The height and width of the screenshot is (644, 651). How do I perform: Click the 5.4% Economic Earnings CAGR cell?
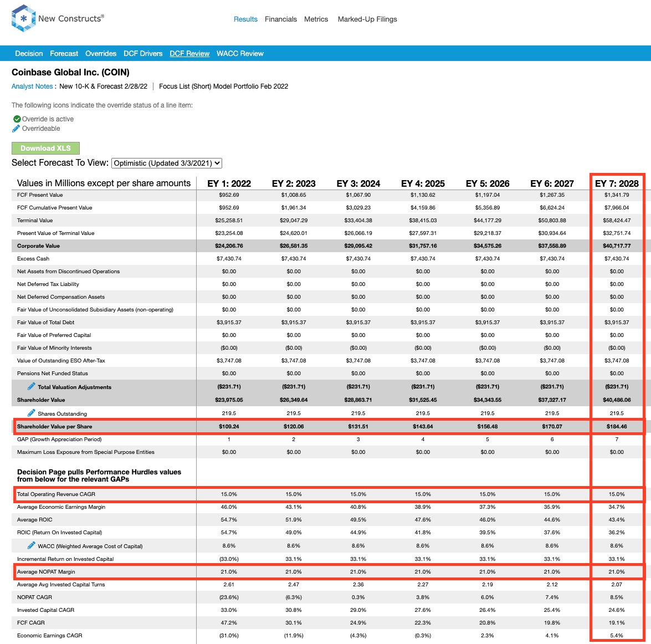coord(617,635)
